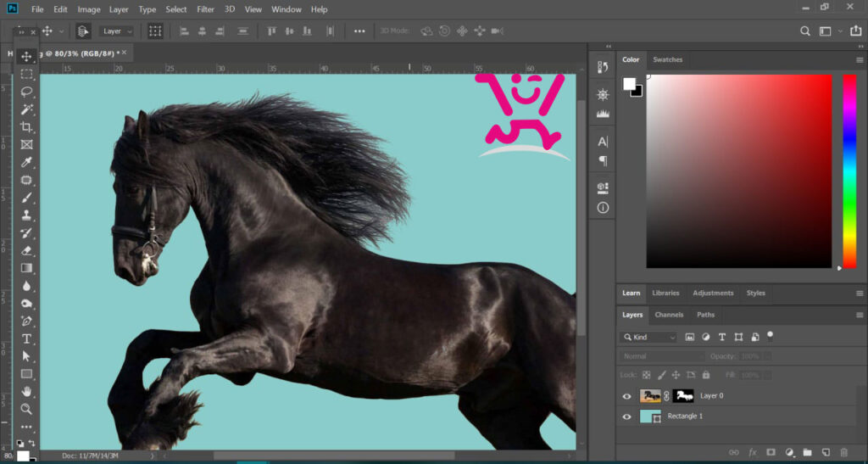Delete layer with trash icon

(844, 453)
